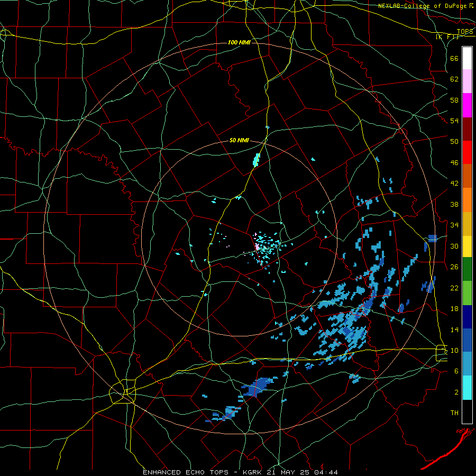This screenshot has width=476, height=476.
Task: Click the legend value 22
Action: [x=454, y=288]
